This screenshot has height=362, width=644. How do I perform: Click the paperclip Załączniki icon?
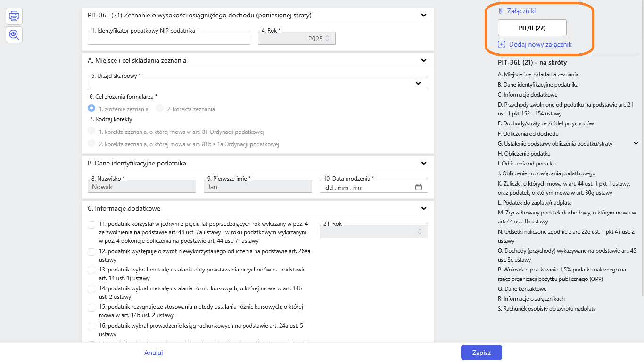(x=501, y=11)
